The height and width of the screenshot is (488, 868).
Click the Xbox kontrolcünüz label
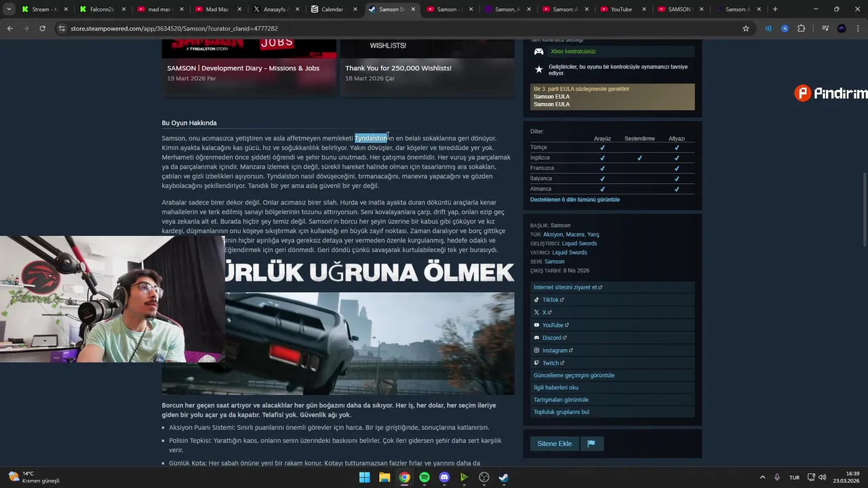(573, 52)
